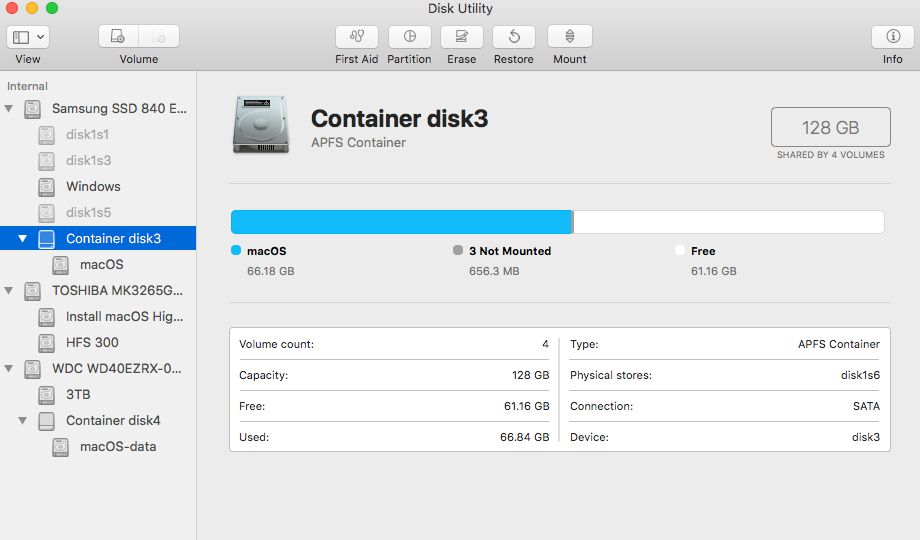Select the Windows volume
The width and height of the screenshot is (920, 540).
coord(98,186)
